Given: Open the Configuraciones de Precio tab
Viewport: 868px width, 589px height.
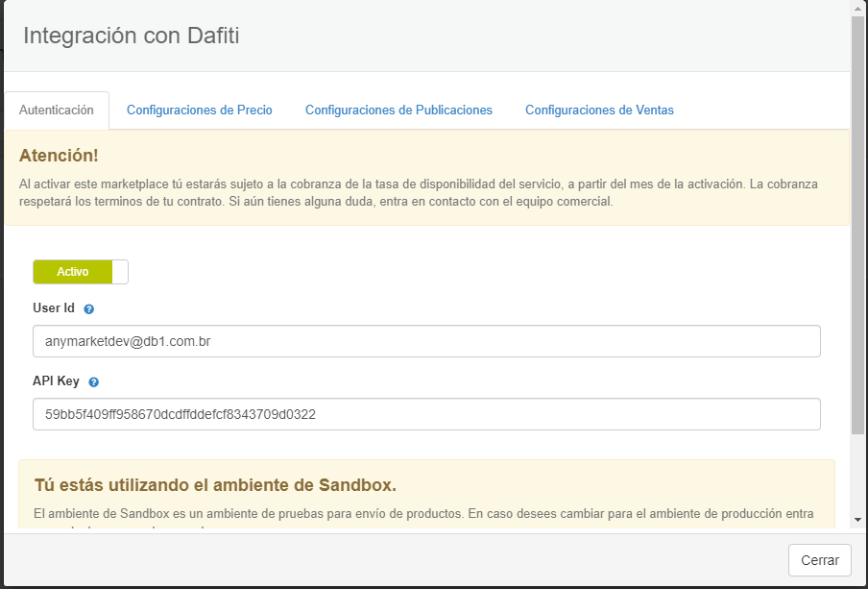Looking at the screenshot, I should 200,110.
